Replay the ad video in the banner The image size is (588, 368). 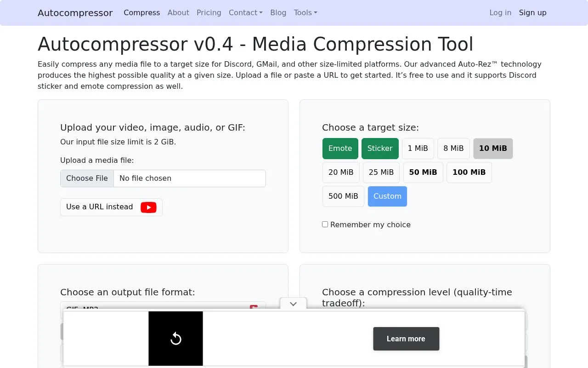coord(175,339)
